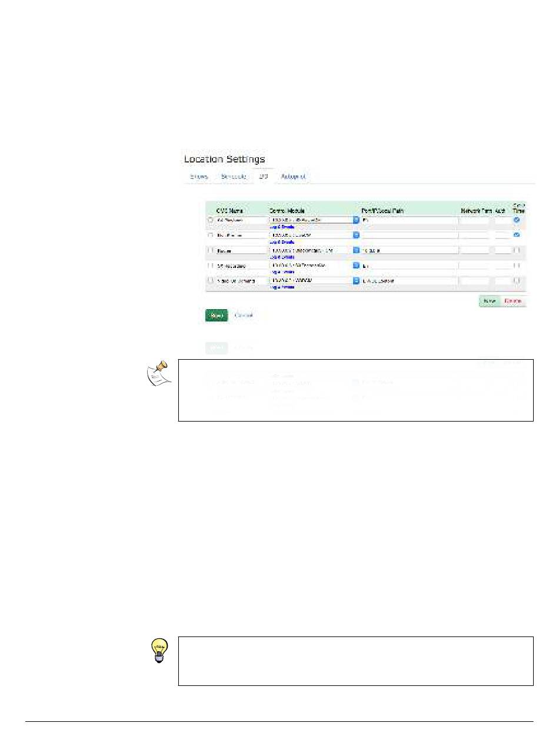Image resolution: width=559 pixels, height=756 pixels.
Task: Uncheck Sync Time in the second device row
Action: tap(517, 235)
